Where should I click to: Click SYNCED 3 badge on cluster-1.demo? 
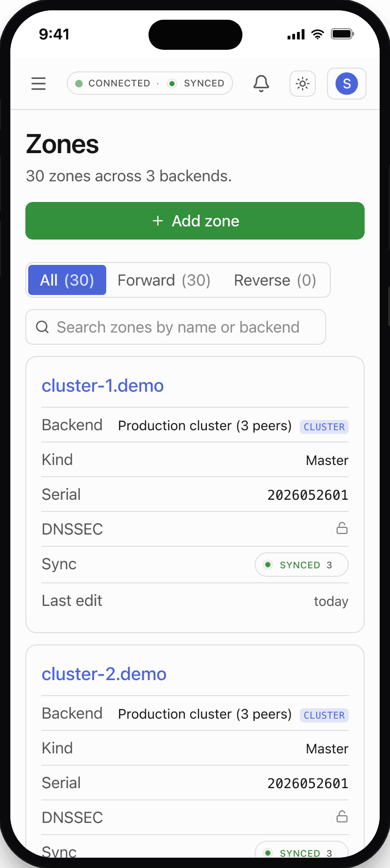302,565
